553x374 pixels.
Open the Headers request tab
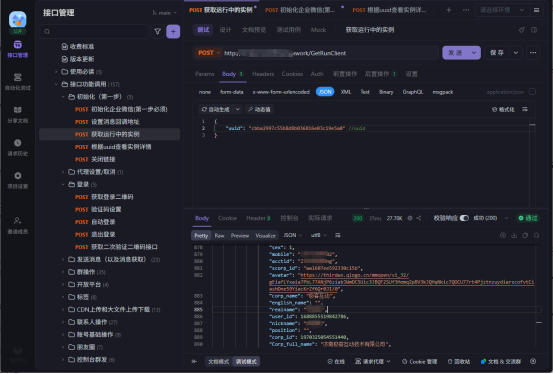coord(263,74)
